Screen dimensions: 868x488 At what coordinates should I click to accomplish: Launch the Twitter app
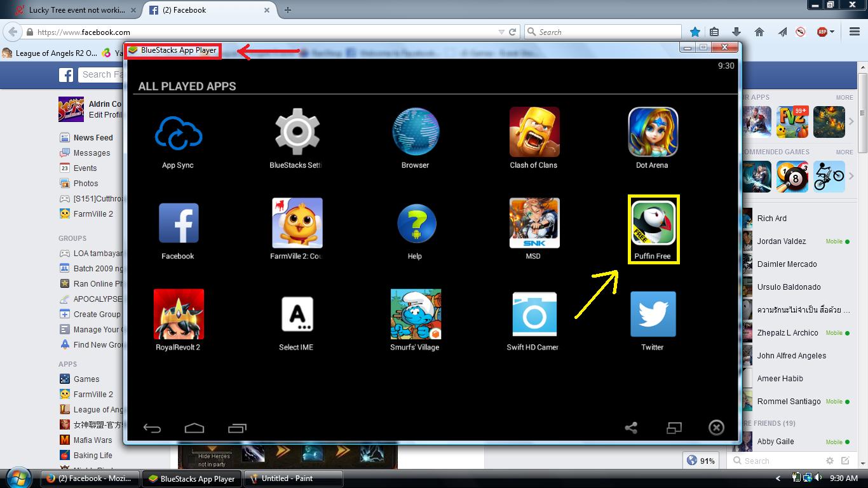point(653,315)
